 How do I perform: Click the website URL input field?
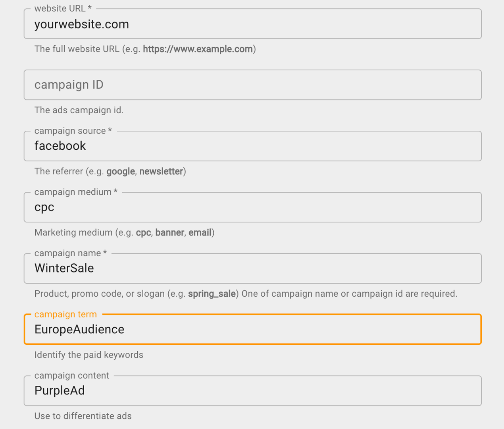coord(252,24)
